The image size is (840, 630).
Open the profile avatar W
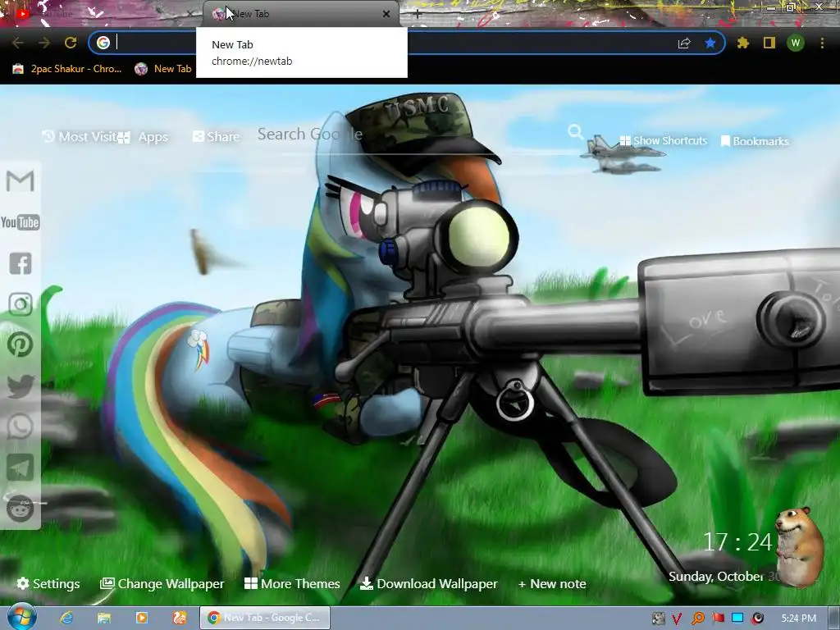[x=796, y=43]
